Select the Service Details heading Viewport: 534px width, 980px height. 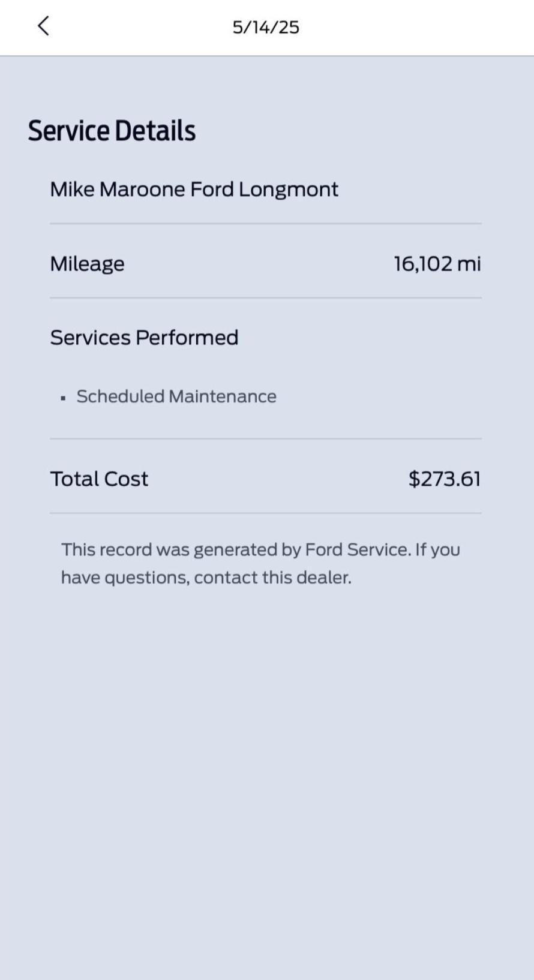112,131
